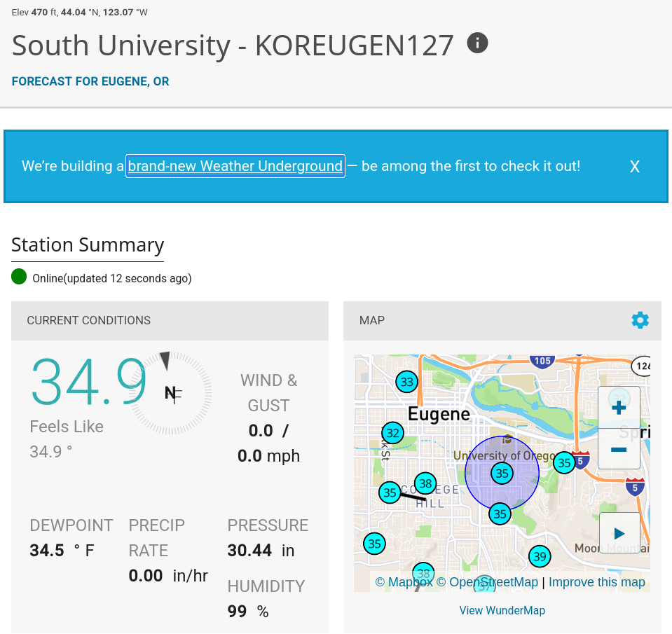This screenshot has width=672, height=634.
Task: Zoom in on the station map
Action: click(x=619, y=408)
